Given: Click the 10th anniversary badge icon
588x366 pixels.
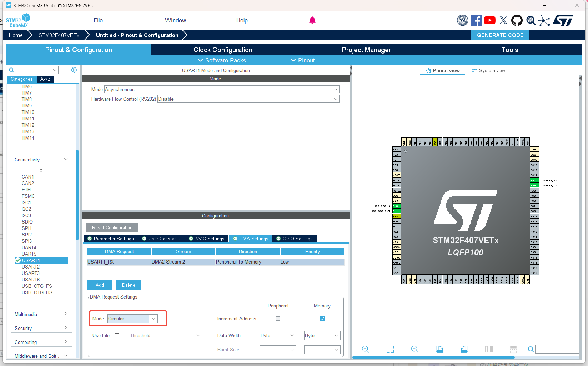Looking at the screenshot, I should 462,20.
